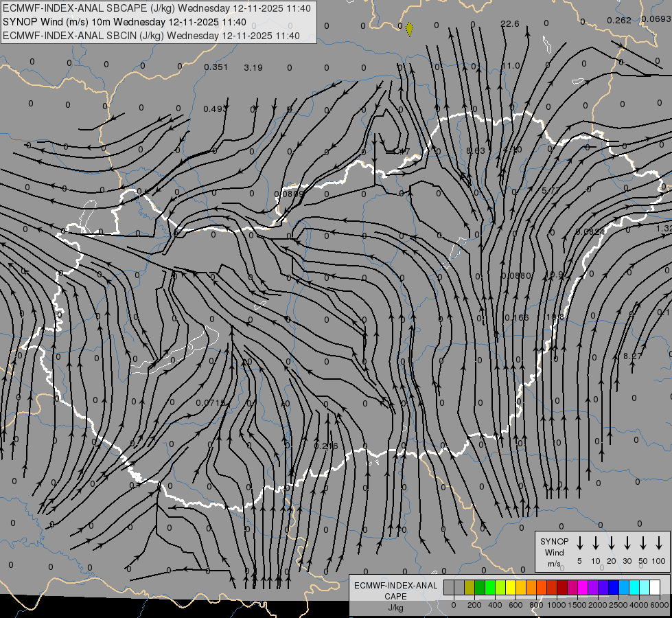This screenshot has height=618, width=672.
Task: Click the CAPE value '1.32' on map
Action: pos(664,229)
